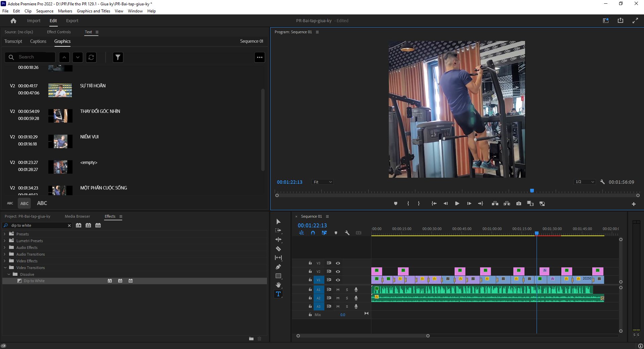Switch to the Export workspace
644x349 pixels.
pos(72,21)
